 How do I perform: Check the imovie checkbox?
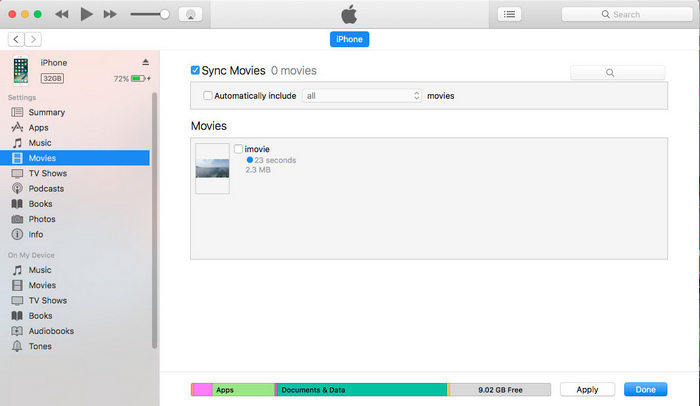[x=238, y=149]
